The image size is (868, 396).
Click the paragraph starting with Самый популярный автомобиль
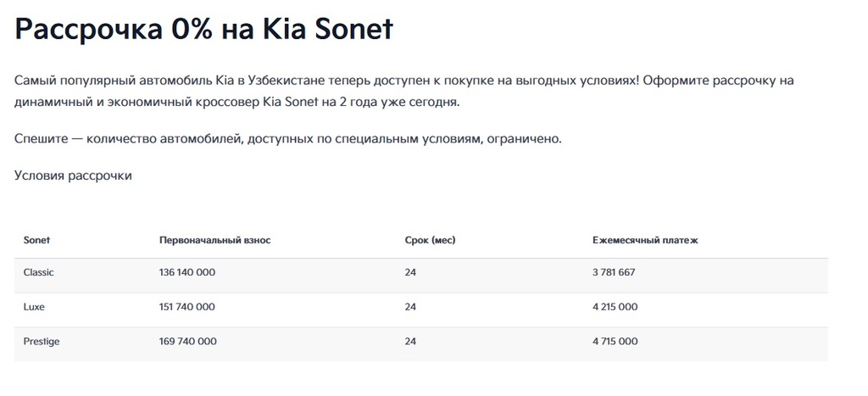coord(403,91)
